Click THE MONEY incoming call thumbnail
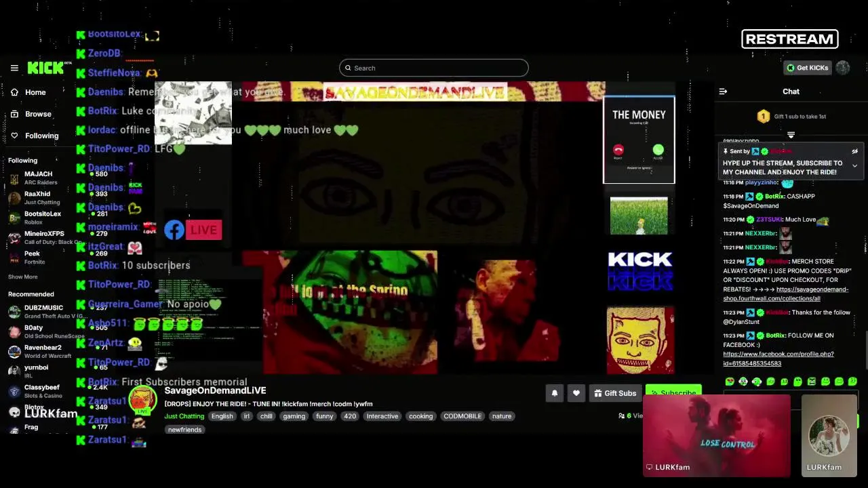The height and width of the screenshot is (488, 868). click(x=639, y=140)
